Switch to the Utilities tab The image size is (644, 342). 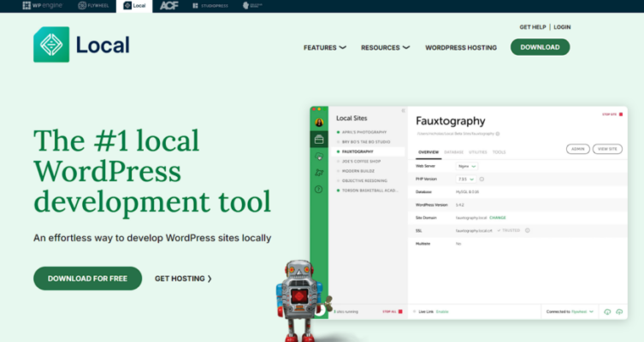pyautogui.click(x=478, y=152)
